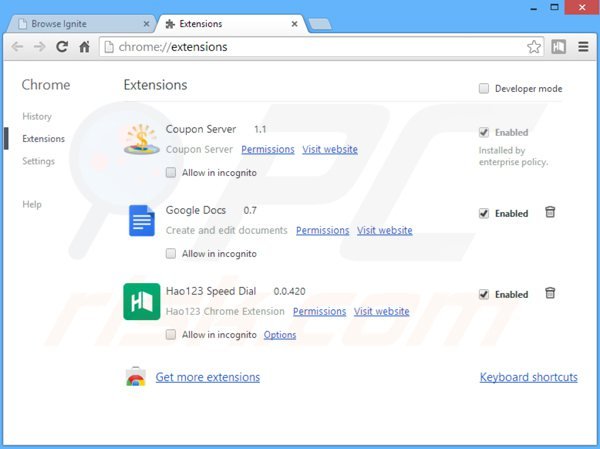
Task: Open Hao123 Speed Dial Options link
Action: pos(280,335)
